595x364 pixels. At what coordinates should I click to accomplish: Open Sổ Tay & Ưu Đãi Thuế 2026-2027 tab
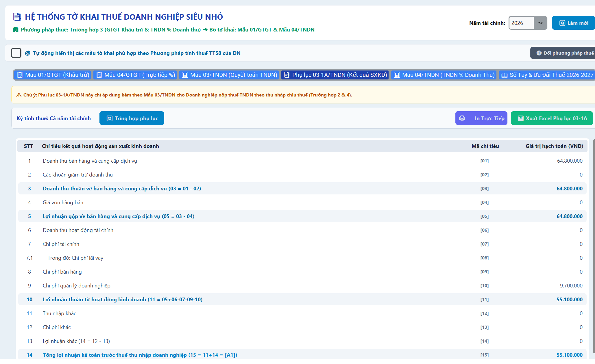[547, 75]
